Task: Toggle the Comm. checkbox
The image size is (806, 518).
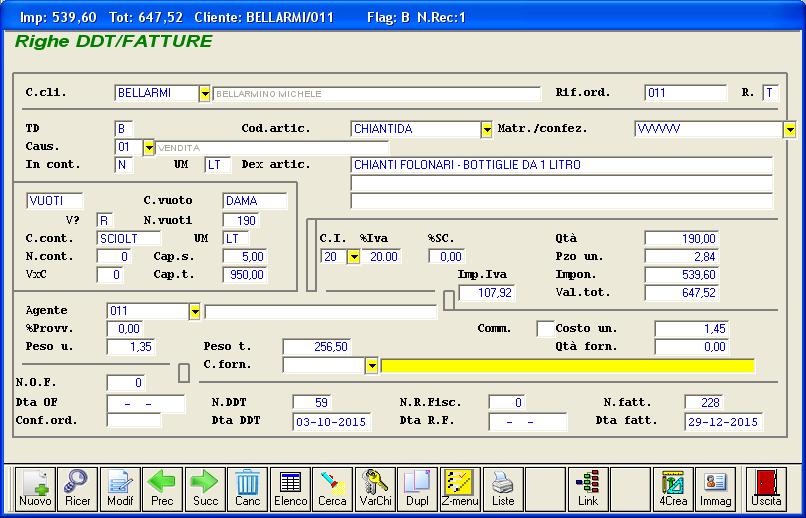Action: [x=545, y=329]
